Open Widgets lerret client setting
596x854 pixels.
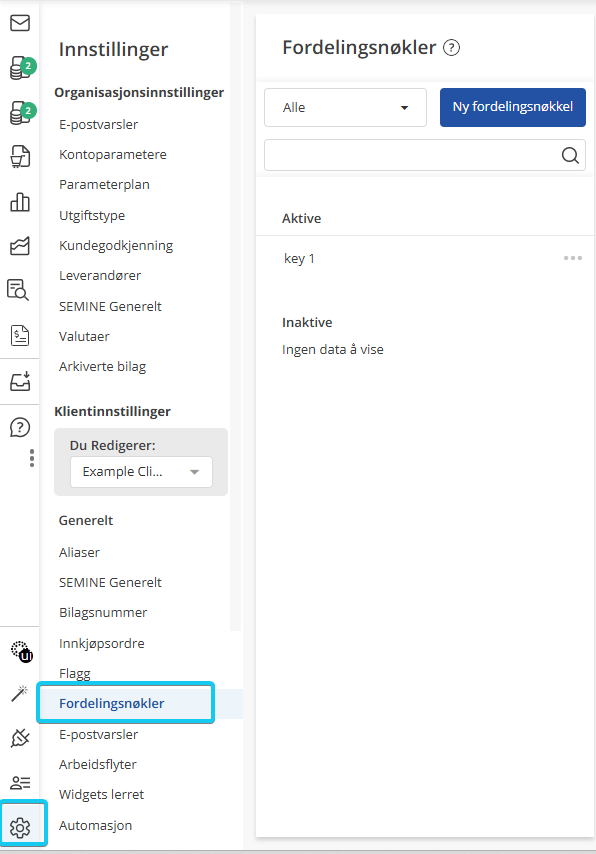[x=101, y=795]
